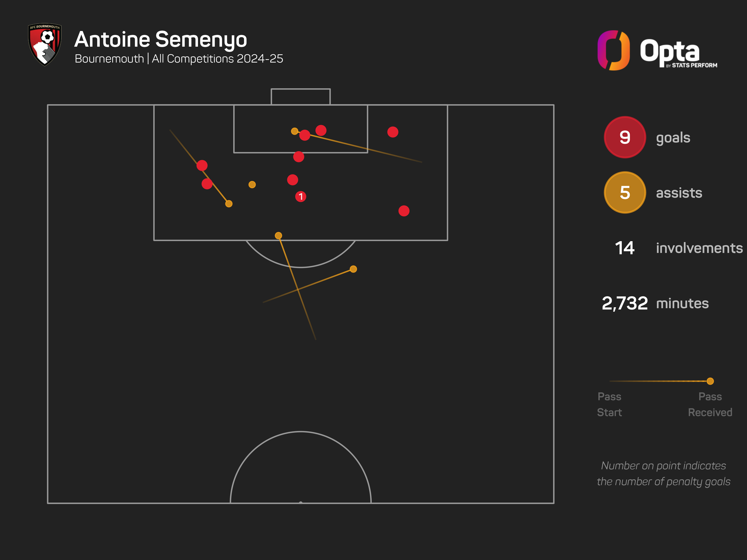
Task: Click the lone gold dot without a pass line
Action: click(252, 185)
